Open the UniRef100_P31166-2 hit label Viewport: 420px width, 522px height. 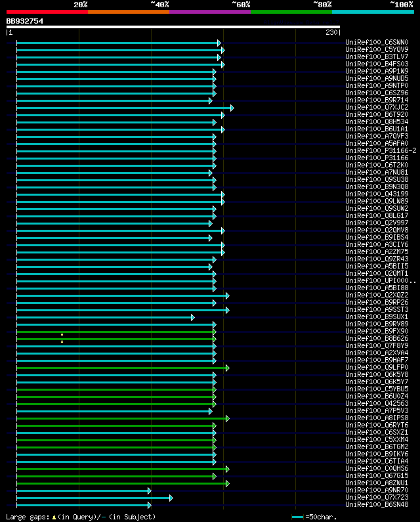(x=381, y=150)
